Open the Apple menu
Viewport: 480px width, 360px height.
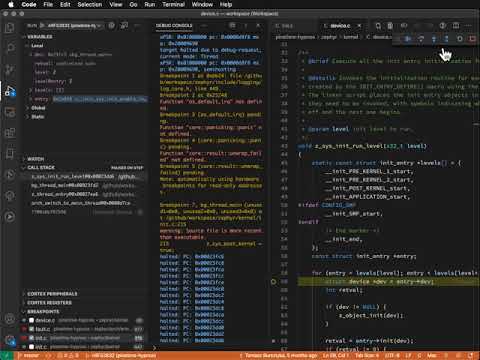11,4
